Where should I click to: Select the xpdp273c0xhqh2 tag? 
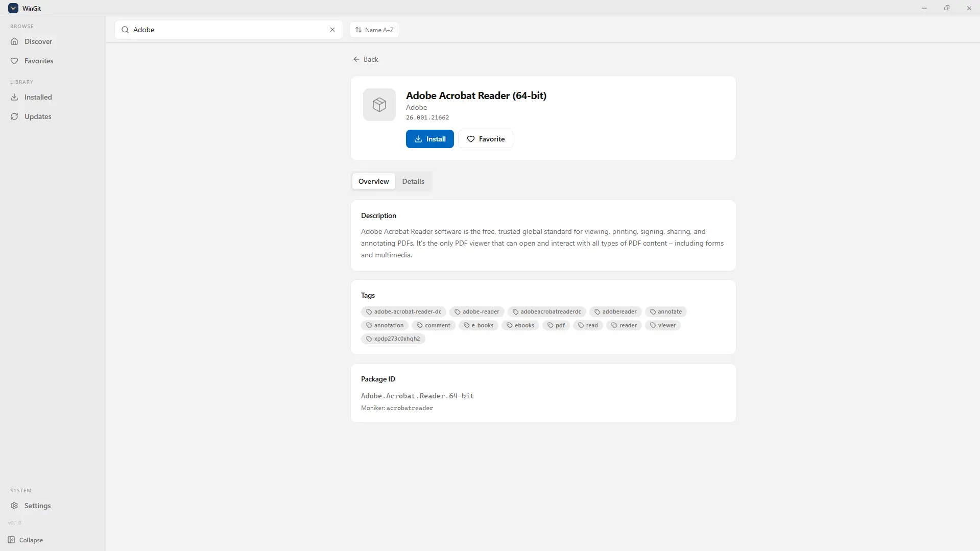point(393,339)
